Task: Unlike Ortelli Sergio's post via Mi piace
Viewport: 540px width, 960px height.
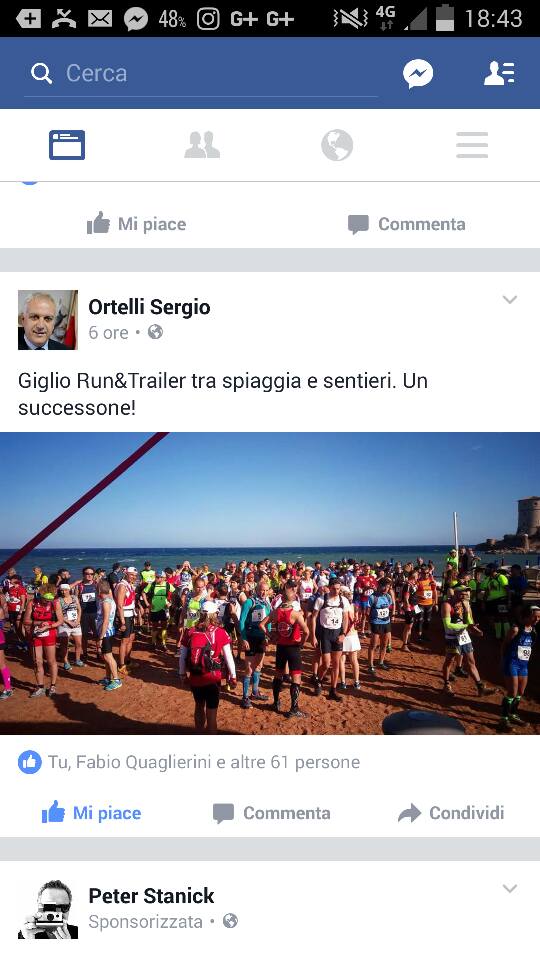Action: (x=91, y=813)
